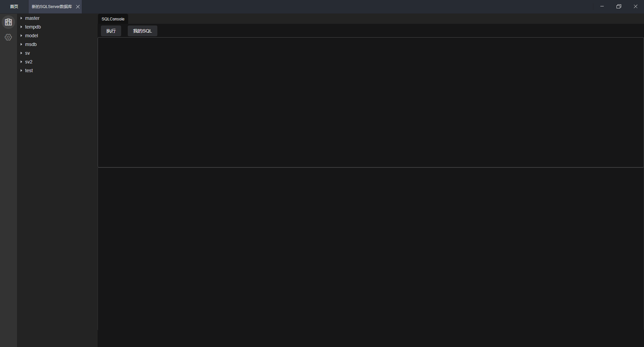The height and width of the screenshot is (347, 644).
Task: Restore down the application window
Action: click(x=619, y=6)
